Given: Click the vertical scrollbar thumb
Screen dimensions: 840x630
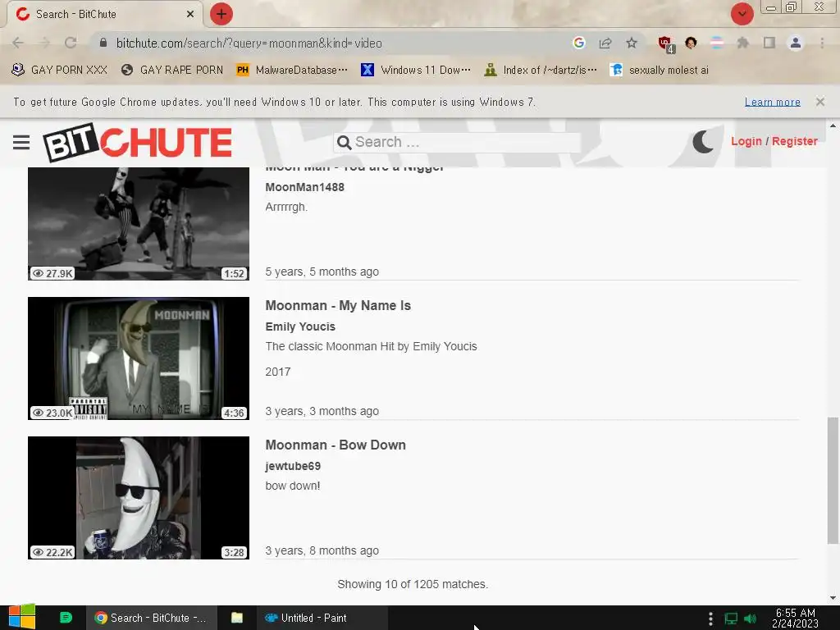Looking at the screenshot, I should pos(833,480).
